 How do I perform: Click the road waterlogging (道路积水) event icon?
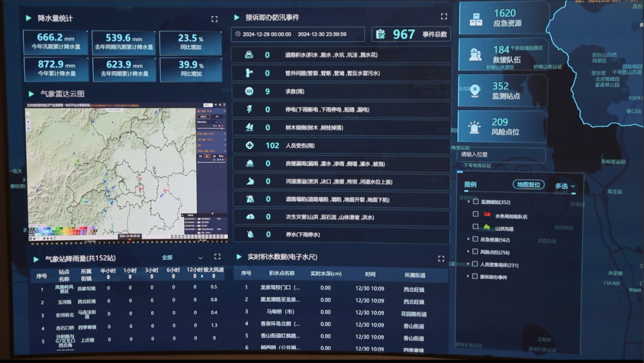click(249, 55)
